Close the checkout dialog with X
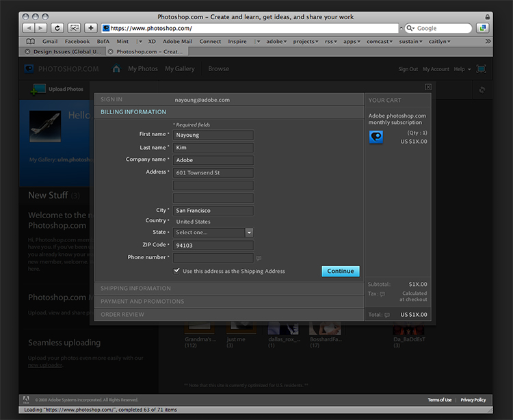 point(428,87)
